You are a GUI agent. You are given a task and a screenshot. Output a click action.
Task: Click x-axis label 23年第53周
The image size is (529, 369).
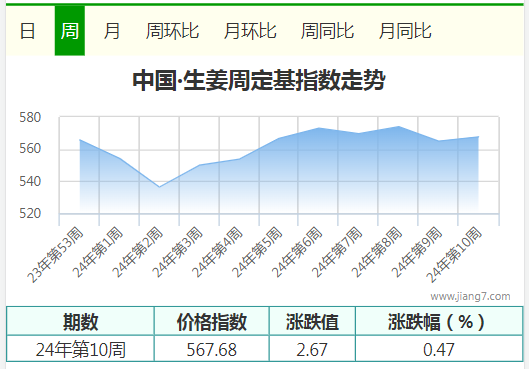[x=55, y=255]
